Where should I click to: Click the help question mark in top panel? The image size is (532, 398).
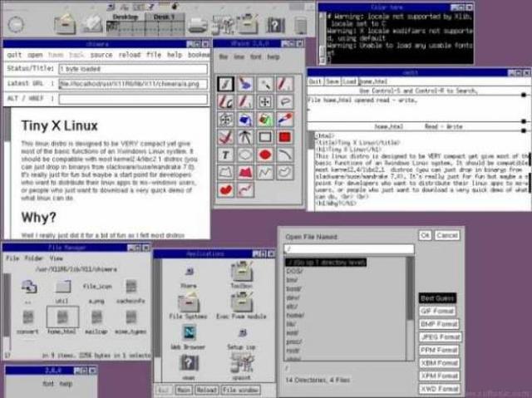point(275,25)
